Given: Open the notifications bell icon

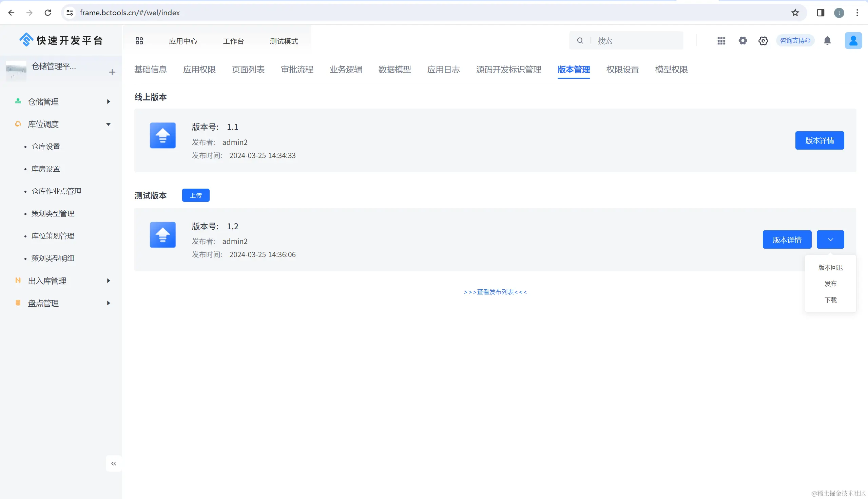Looking at the screenshot, I should (827, 41).
